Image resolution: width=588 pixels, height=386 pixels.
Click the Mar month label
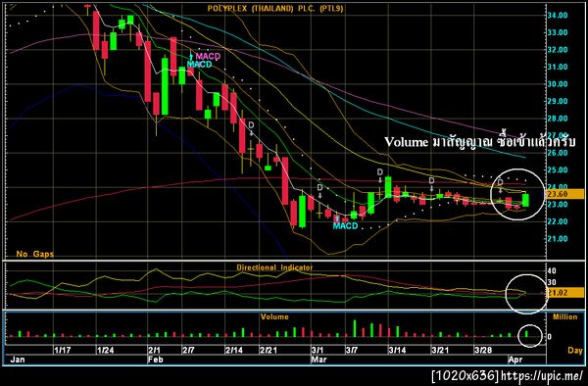pos(318,360)
